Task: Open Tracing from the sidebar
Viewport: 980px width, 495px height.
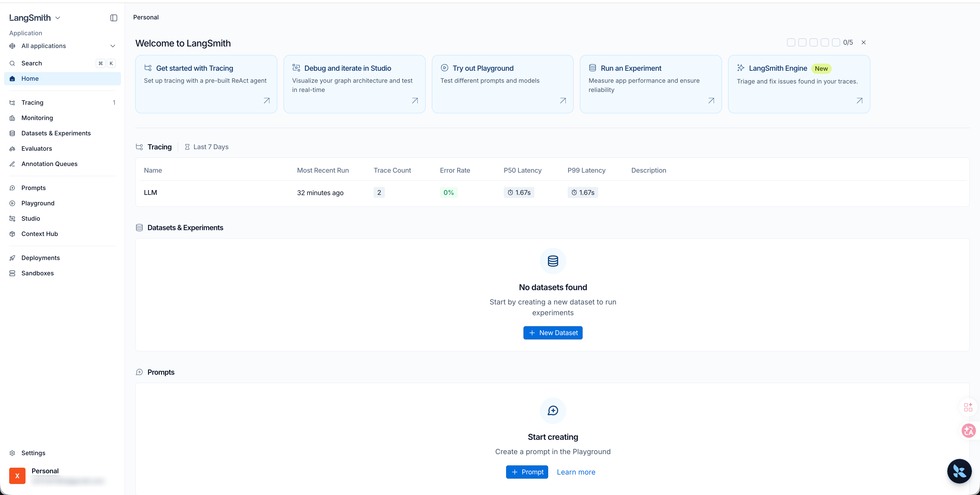Action: [x=62, y=102]
